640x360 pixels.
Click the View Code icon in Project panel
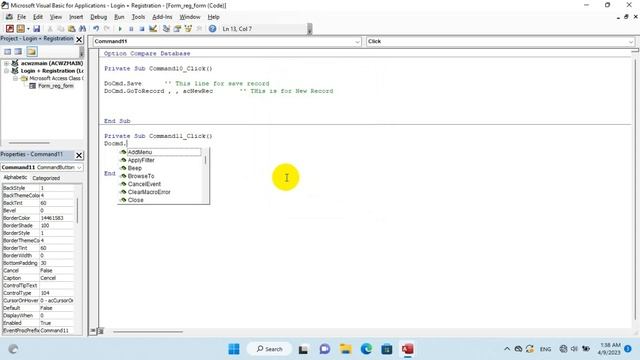coord(8,51)
